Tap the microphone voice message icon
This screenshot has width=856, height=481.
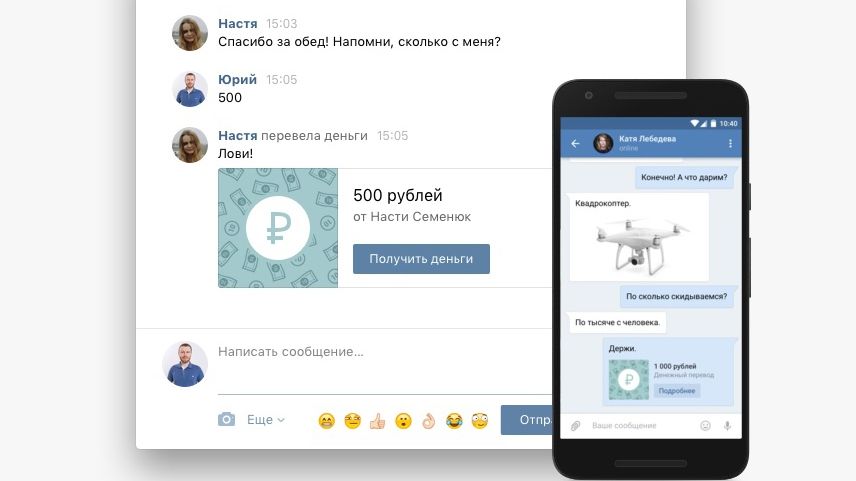[x=727, y=426]
